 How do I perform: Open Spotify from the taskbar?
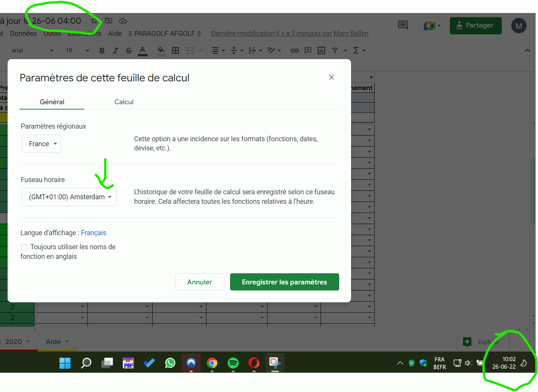(233, 363)
